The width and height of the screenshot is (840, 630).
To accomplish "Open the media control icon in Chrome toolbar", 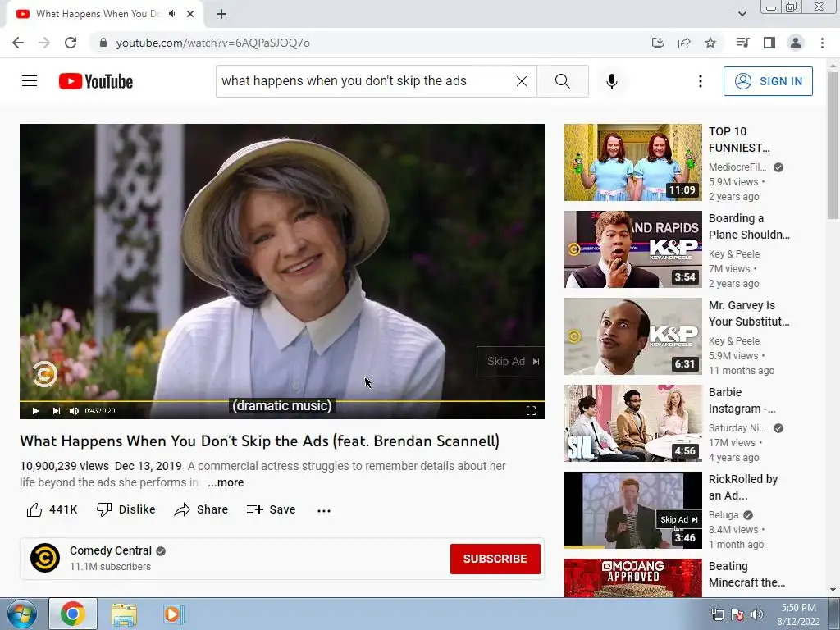I will 742,43.
